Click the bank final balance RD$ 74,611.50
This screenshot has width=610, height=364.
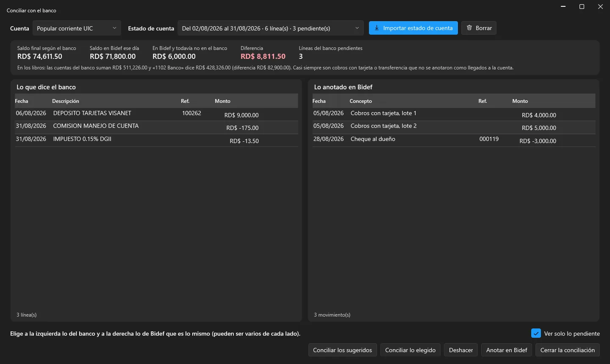(x=40, y=56)
